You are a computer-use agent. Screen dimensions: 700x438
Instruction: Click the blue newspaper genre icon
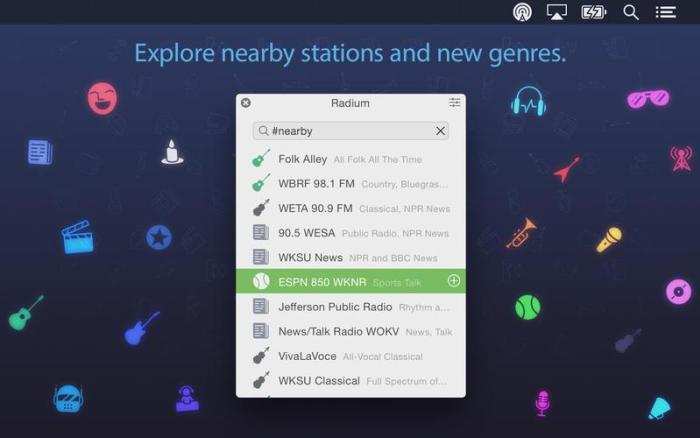click(x=40, y=152)
